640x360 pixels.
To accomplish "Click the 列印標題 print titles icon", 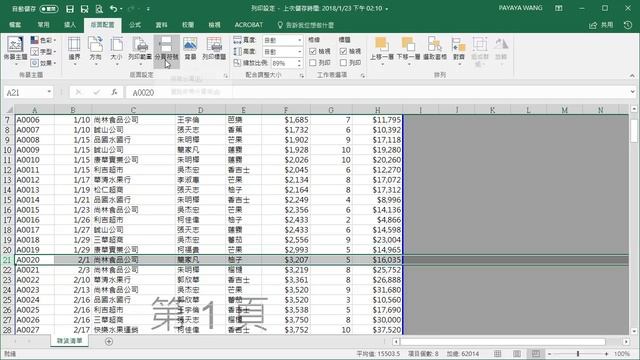I will click(214, 49).
